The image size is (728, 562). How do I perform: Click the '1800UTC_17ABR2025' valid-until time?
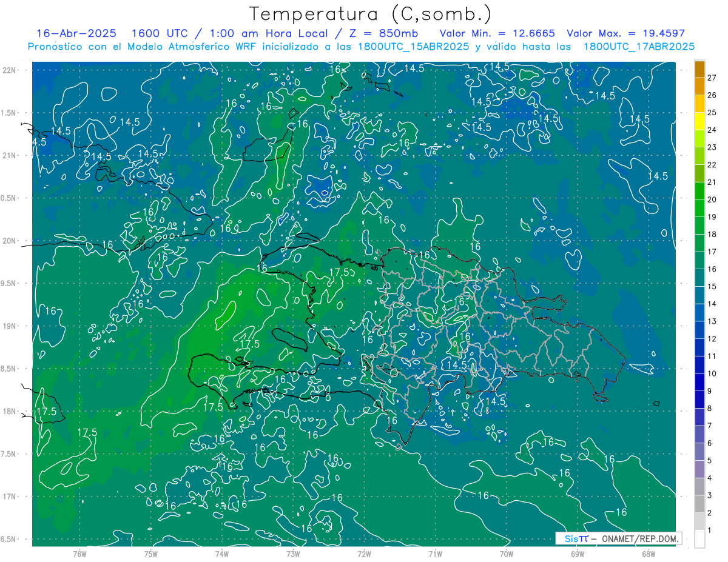(x=639, y=47)
